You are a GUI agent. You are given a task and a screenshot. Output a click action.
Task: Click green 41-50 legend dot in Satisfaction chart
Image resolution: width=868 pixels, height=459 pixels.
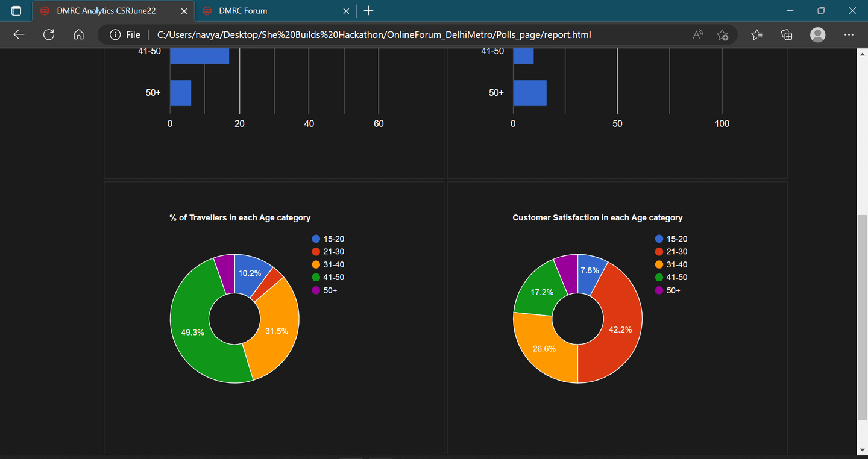pos(659,278)
